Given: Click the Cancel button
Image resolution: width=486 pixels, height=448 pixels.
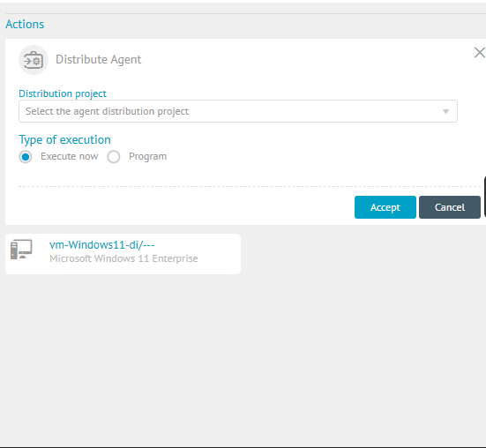Looking at the screenshot, I should pyautogui.click(x=450, y=207).
